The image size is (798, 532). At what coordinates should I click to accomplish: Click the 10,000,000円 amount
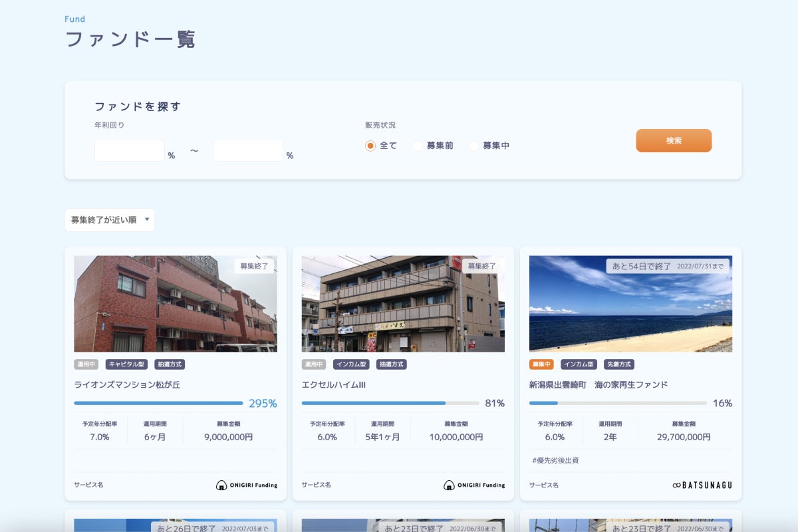coord(456,437)
